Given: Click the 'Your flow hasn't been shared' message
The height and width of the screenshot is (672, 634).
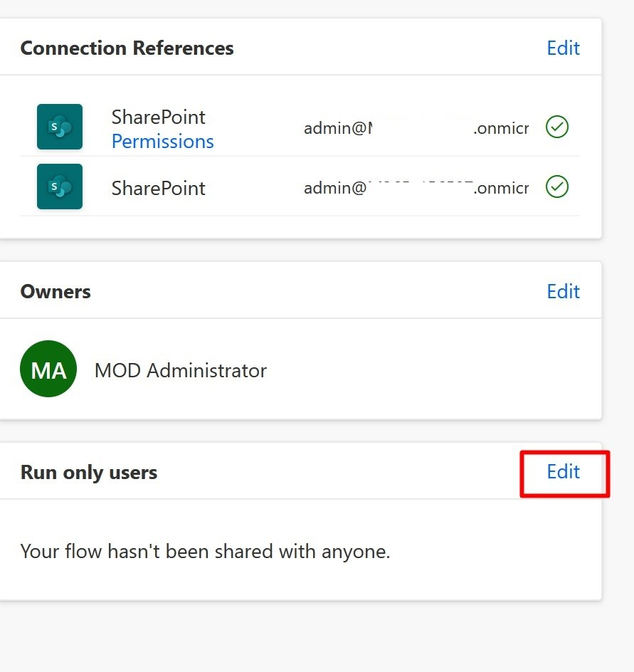Looking at the screenshot, I should tap(205, 551).
